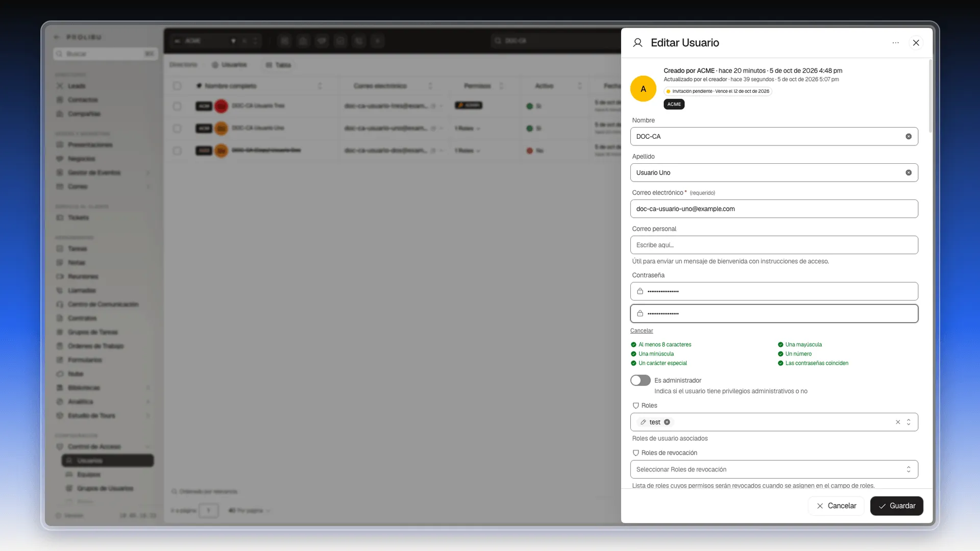Clear the Nombre field with its X icon

click(909, 136)
